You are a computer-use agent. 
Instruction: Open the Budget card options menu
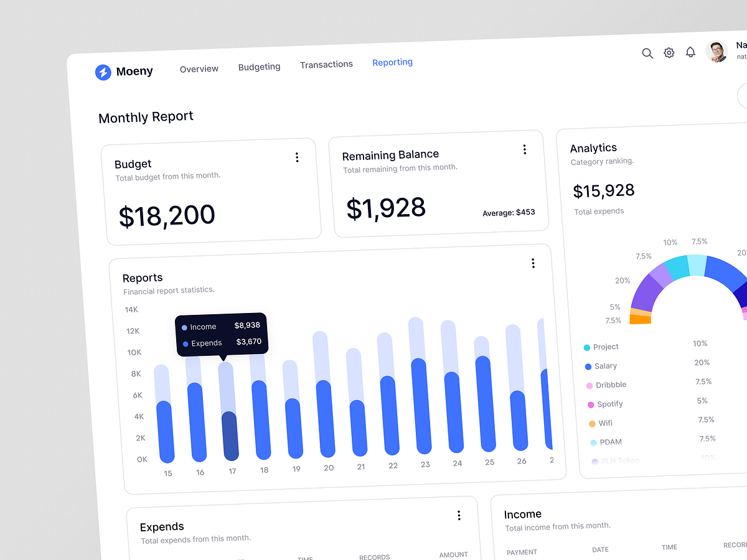[297, 157]
